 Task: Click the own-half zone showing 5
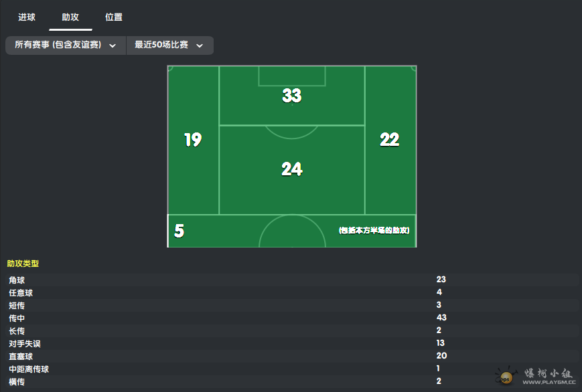179,231
